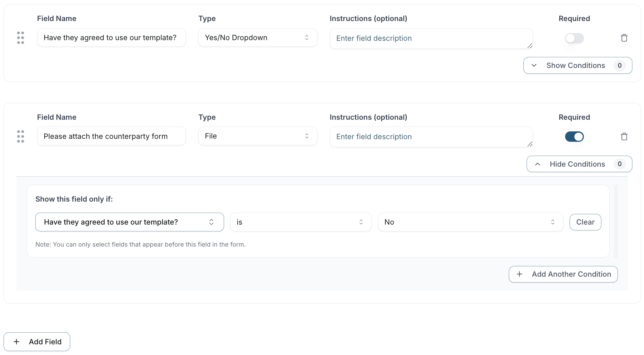Delete the counterparty form field with trash icon
Screen dimensions: 644x355
624,137
